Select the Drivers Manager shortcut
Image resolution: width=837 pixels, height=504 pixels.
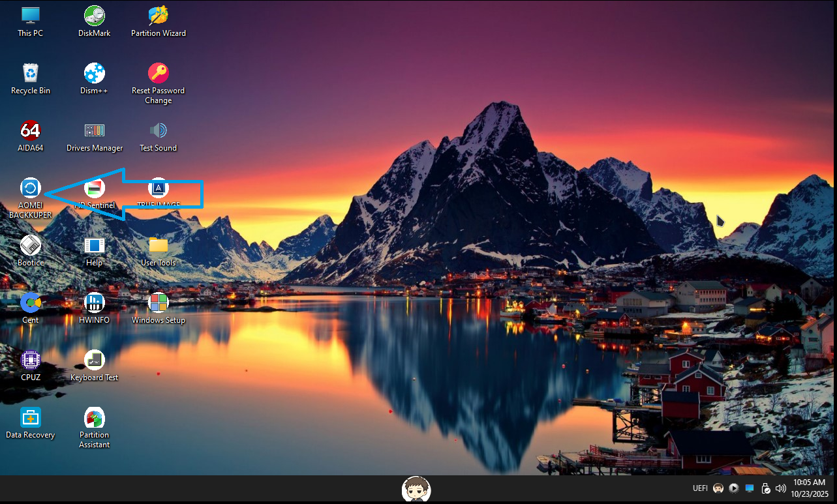pyautogui.click(x=94, y=130)
